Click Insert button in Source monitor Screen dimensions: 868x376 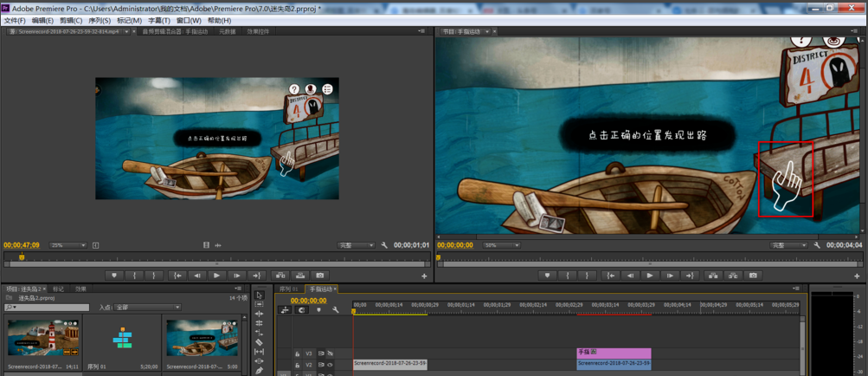(x=280, y=276)
